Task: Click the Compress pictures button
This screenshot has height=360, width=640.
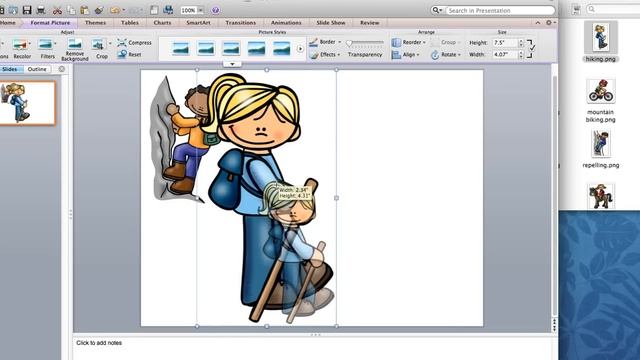Action: pos(134,42)
